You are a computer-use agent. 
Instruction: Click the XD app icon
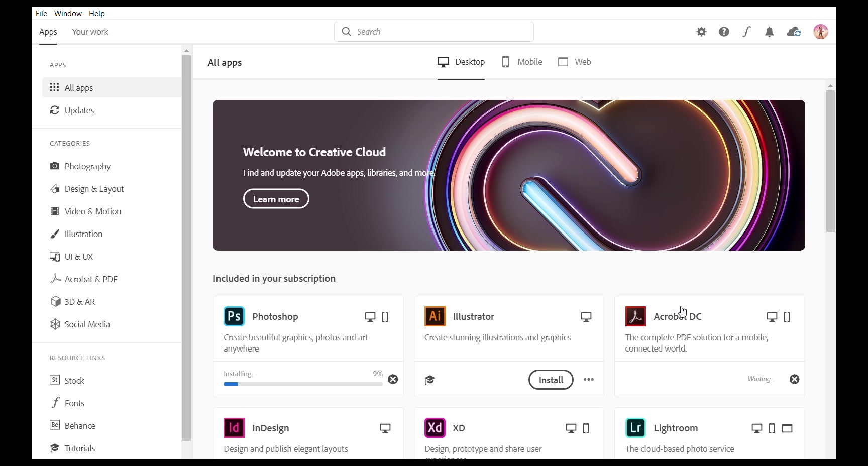pos(435,428)
